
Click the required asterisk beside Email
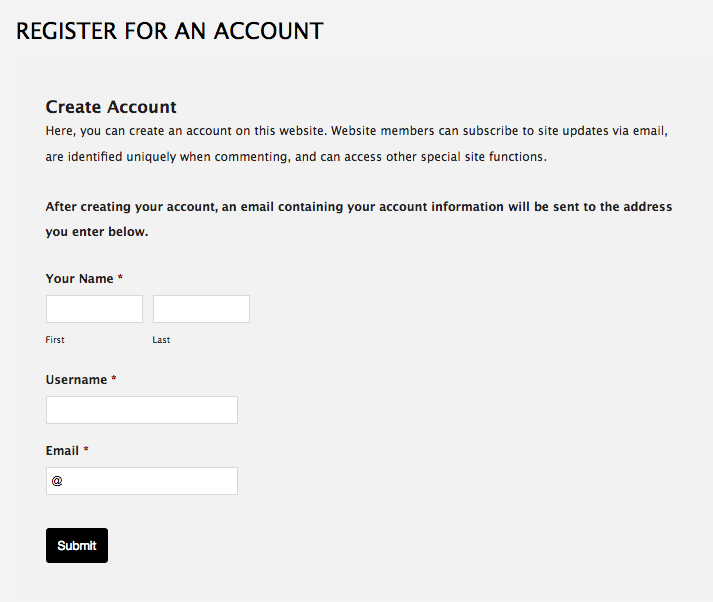[86, 451]
